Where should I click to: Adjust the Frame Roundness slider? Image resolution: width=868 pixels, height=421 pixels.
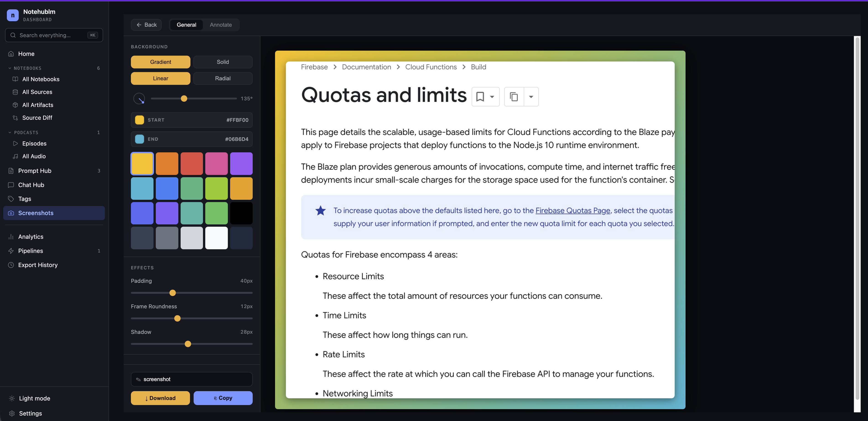pos(192,319)
